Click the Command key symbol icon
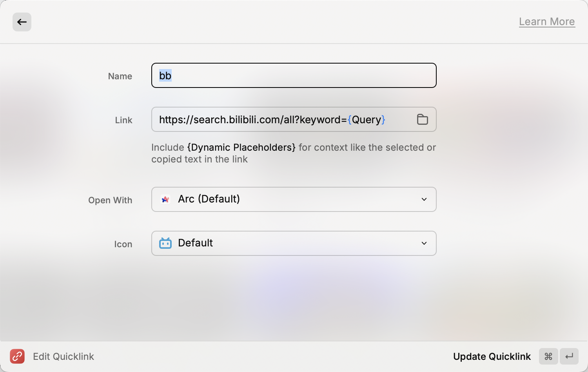The height and width of the screenshot is (372, 588). point(548,356)
